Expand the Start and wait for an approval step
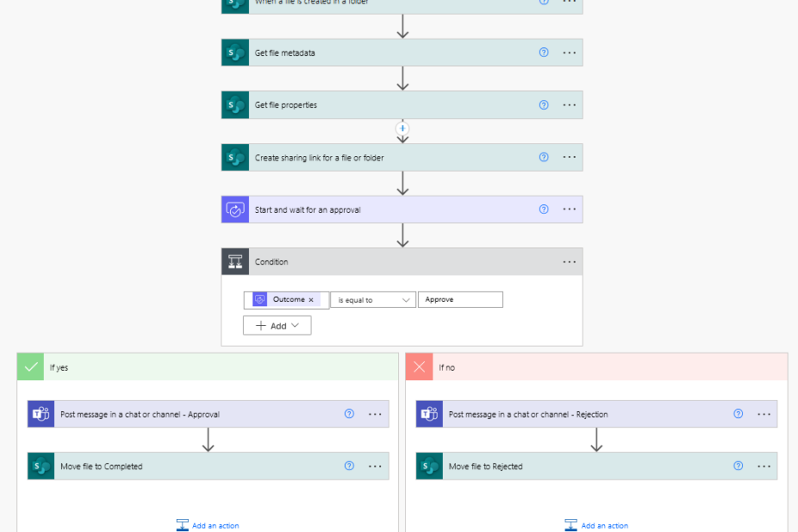The width and height of the screenshot is (798, 532). pyautogui.click(x=402, y=209)
